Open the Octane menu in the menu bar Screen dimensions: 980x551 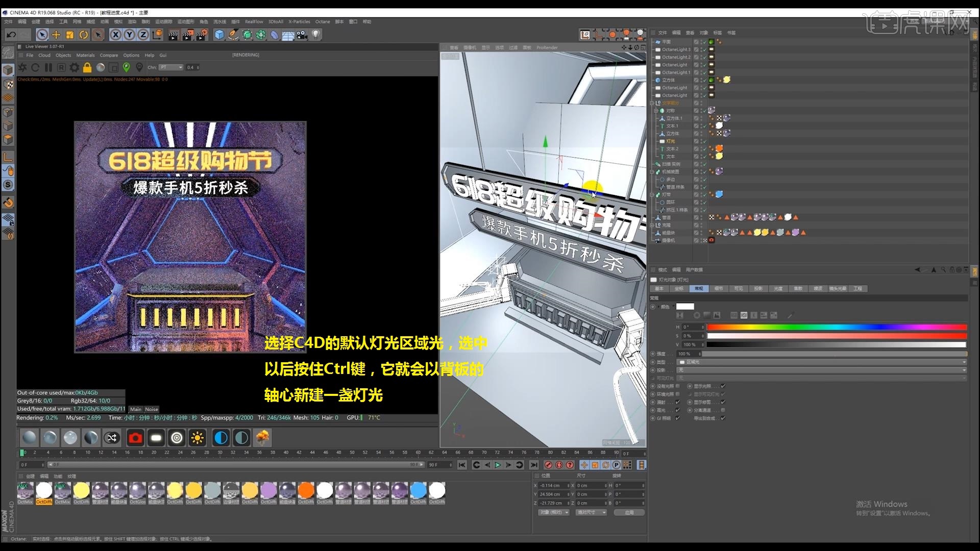coord(322,22)
